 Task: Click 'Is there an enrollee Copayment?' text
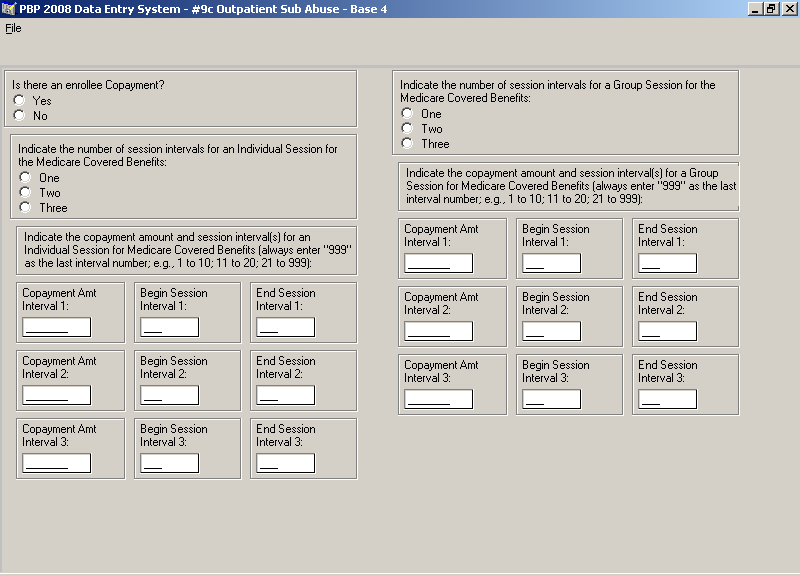point(88,85)
